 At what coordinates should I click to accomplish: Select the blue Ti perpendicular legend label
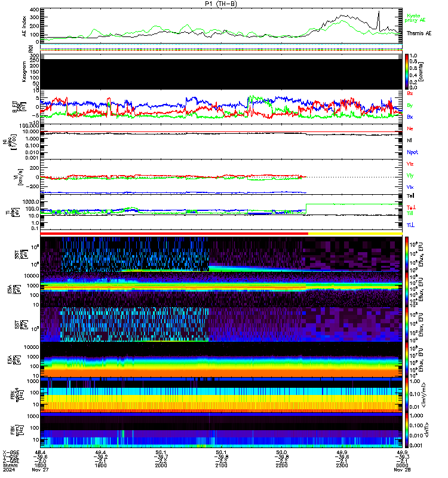(x=410, y=225)
